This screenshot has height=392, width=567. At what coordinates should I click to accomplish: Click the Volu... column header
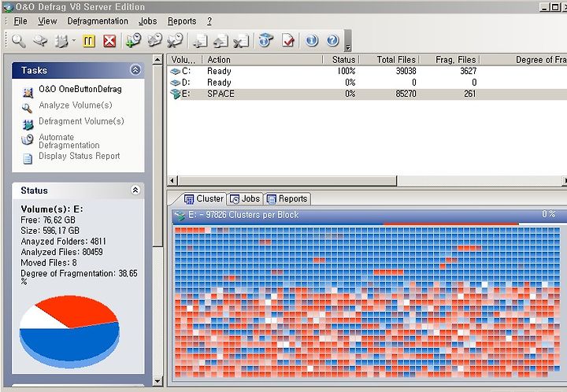click(184, 60)
